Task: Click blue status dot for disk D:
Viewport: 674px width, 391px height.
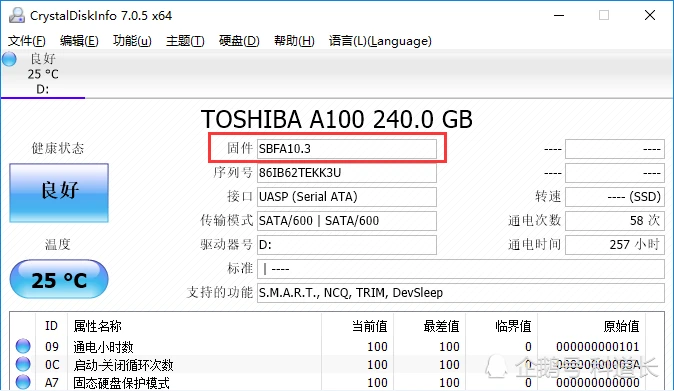Action: (x=9, y=59)
